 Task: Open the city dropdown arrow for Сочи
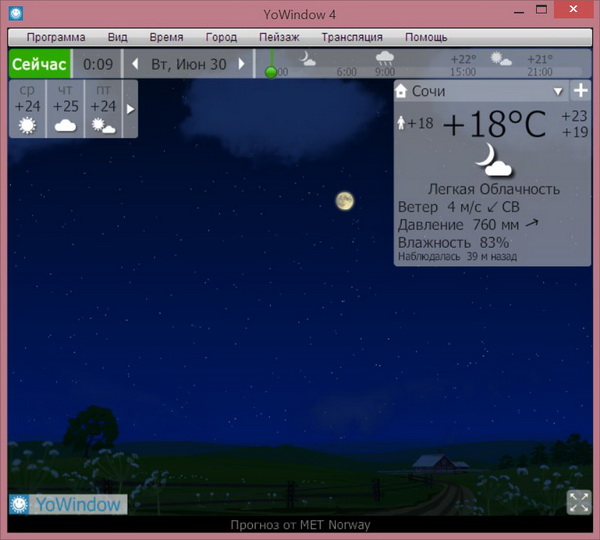click(x=559, y=92)
